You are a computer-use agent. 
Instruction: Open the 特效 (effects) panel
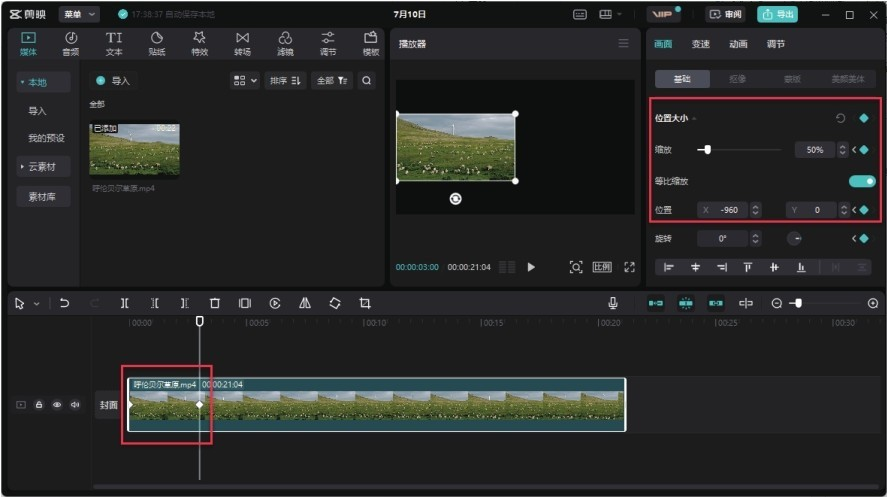[199, 43]
